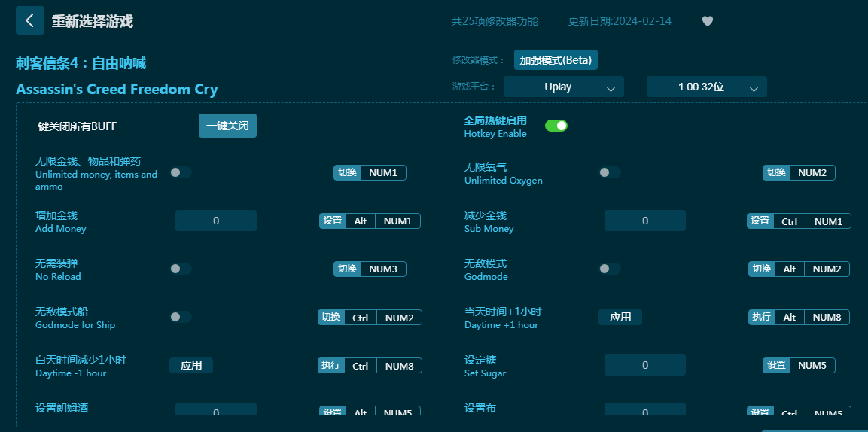Click 设置 hotkey button for Add Money

(333, 221)
